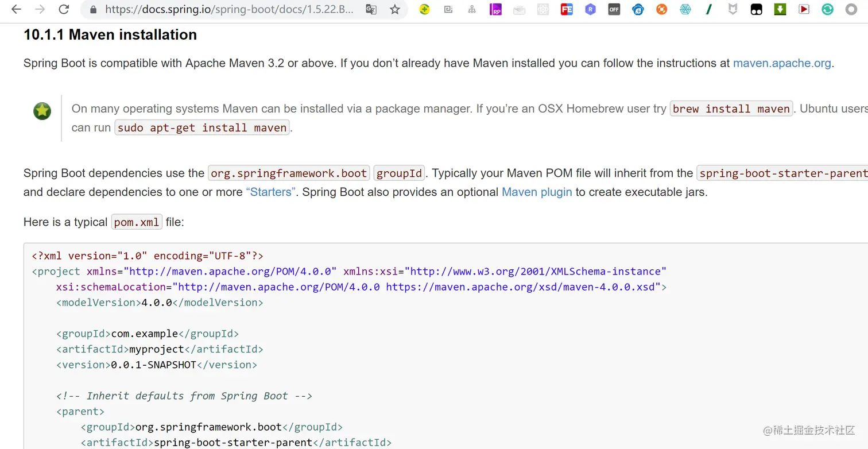This screenshot has width=868, height=449.
Task: Click the pom.xml inline code label
Action: pyautogui.click(x=137, y=222)
